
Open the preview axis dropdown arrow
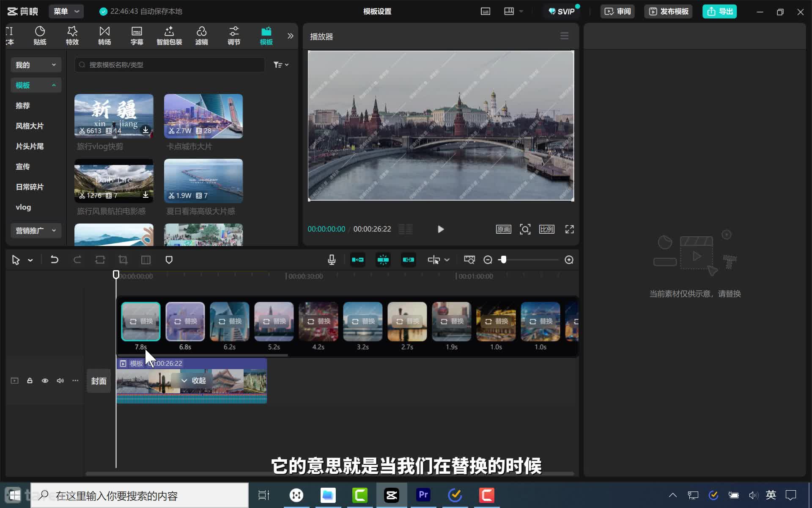[x=447, y=260]
